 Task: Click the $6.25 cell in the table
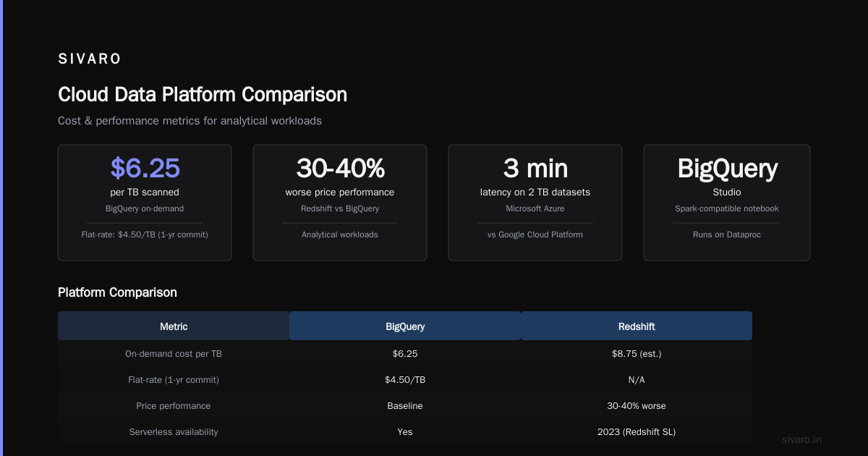tap(405, 354)
